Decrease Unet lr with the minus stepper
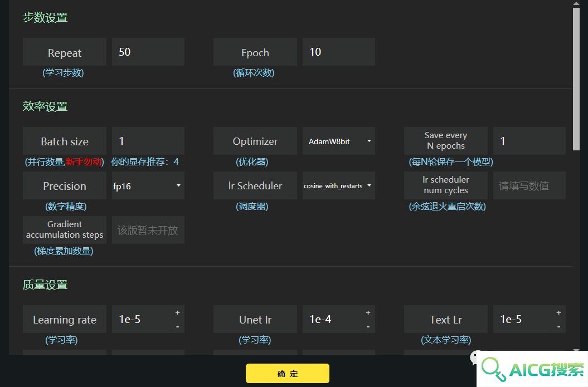588x387 pixels. [368, 327]
